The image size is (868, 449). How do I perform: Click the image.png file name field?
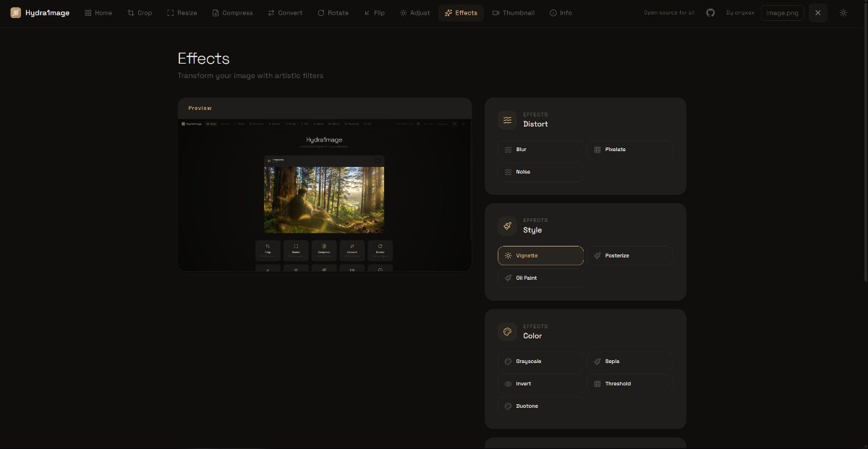[782, 13]
